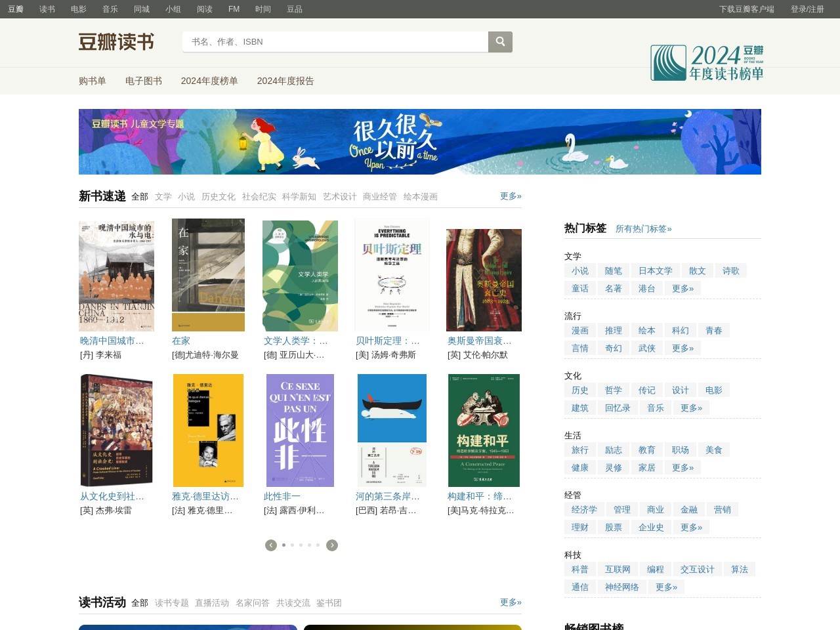Open the 儿童文学专题 banner

[420, 142]
